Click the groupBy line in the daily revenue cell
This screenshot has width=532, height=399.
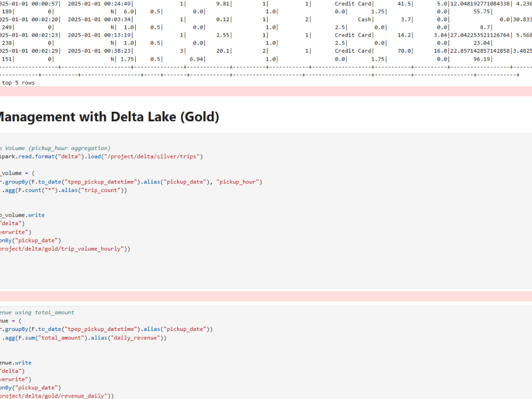coord(106,329)
